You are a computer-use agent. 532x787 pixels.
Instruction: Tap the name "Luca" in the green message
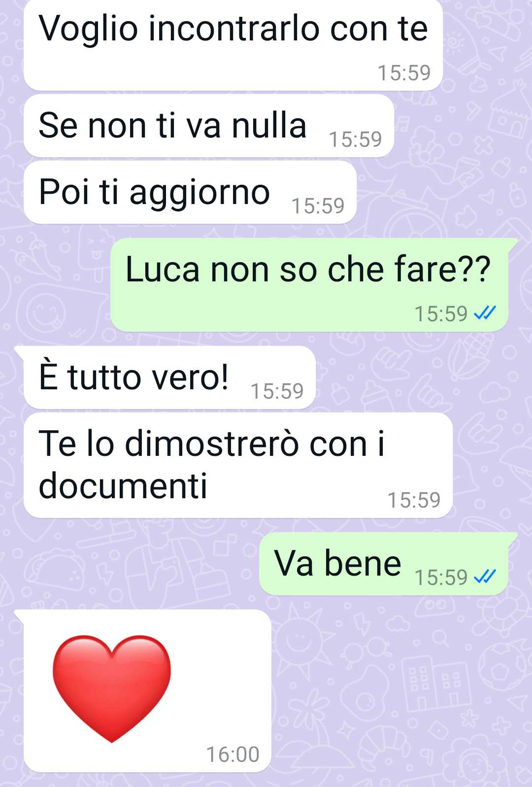click(x=163, y=270)
